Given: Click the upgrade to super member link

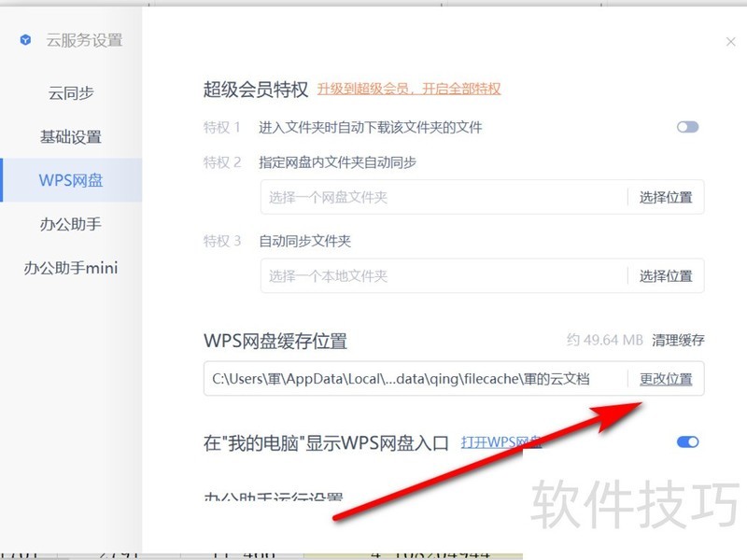Looking at the screenshot, I should (409, 89).
